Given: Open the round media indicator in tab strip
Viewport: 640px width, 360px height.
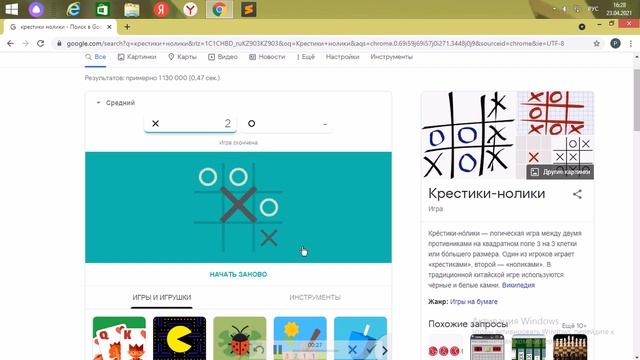Looking at the screenshot, I should click(582, 27).
